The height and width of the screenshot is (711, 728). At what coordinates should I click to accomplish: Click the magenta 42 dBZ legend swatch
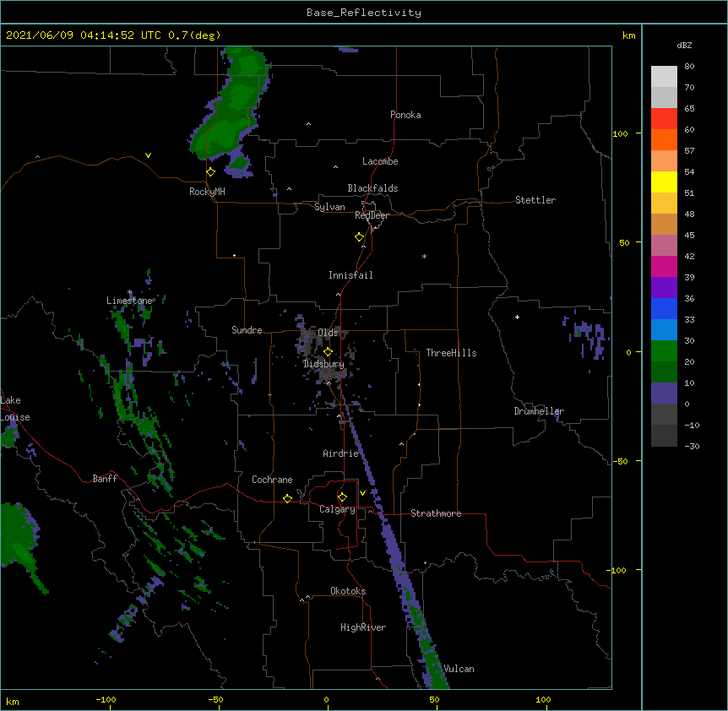[664, 266]
